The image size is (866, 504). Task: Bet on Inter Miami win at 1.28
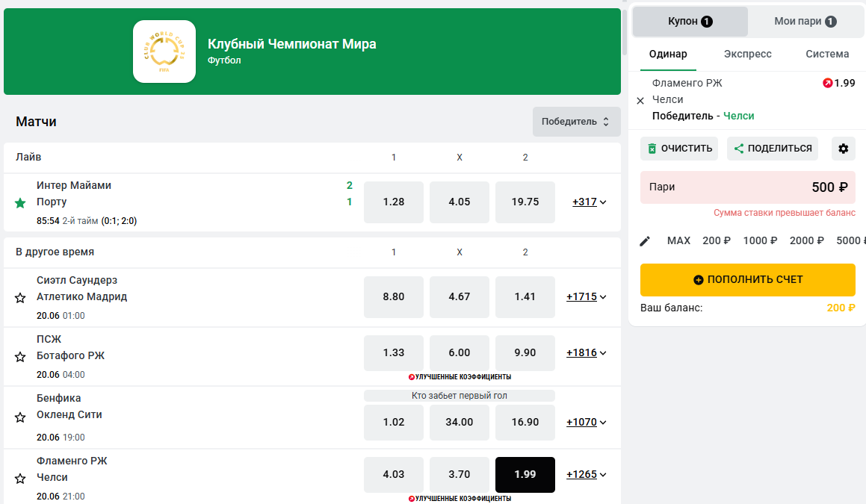tap(394, 202)
